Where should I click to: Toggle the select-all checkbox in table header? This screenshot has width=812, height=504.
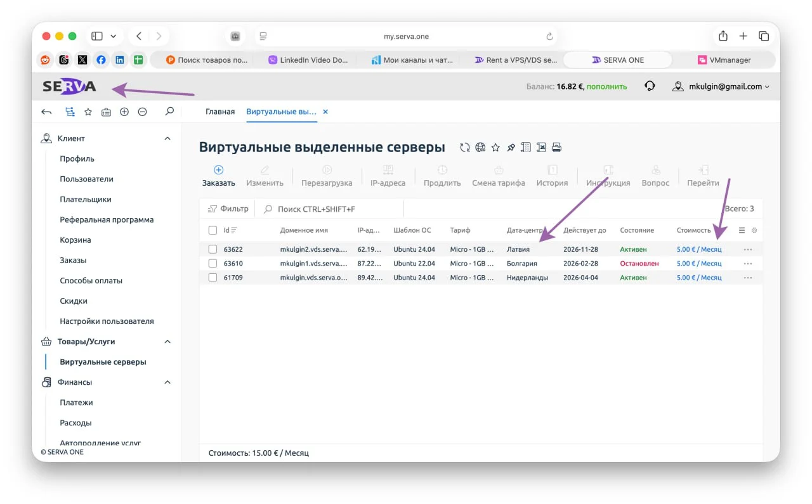(213, 230)
